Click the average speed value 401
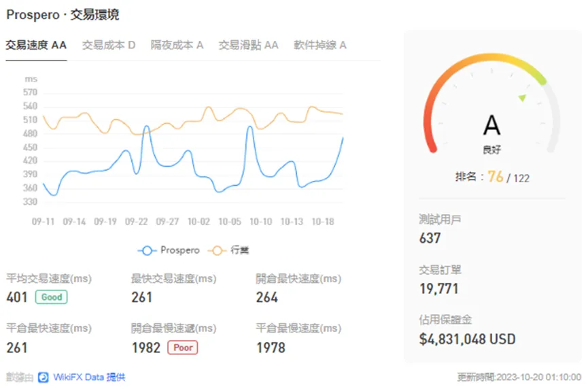This screenshot has width=588, height=387. (17, 297)
